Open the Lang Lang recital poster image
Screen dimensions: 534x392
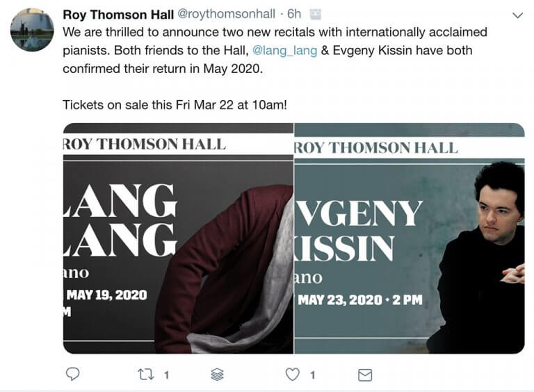point(178,238)
